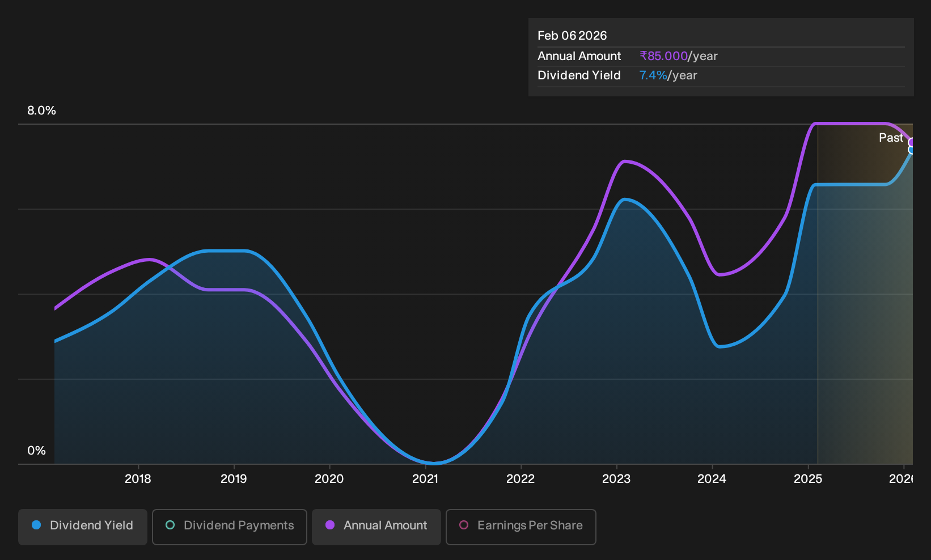Viewport: 931px width, 560px height.
Task: Click the Past label on chart
Action: coord(891,138)
